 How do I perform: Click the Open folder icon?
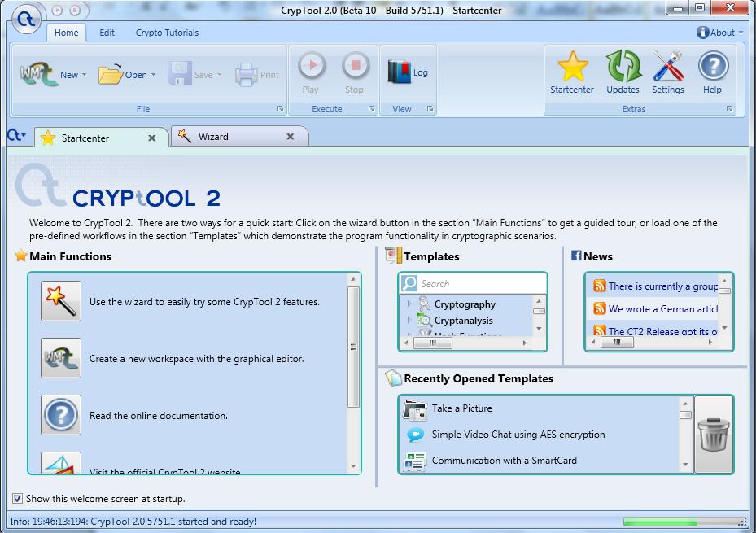pos(111,75)
